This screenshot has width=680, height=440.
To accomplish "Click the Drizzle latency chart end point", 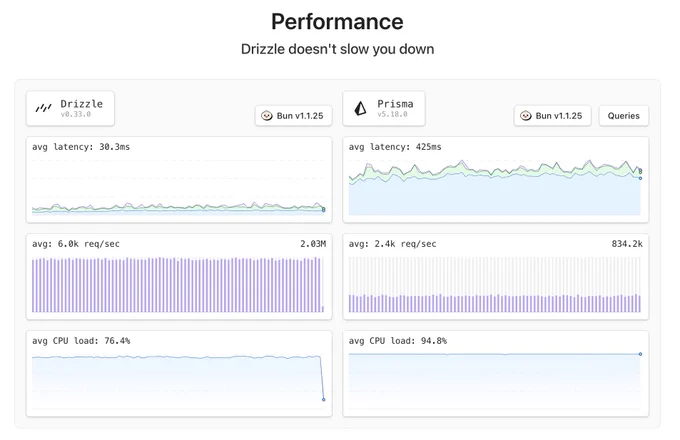I will [x=324, y=210].
